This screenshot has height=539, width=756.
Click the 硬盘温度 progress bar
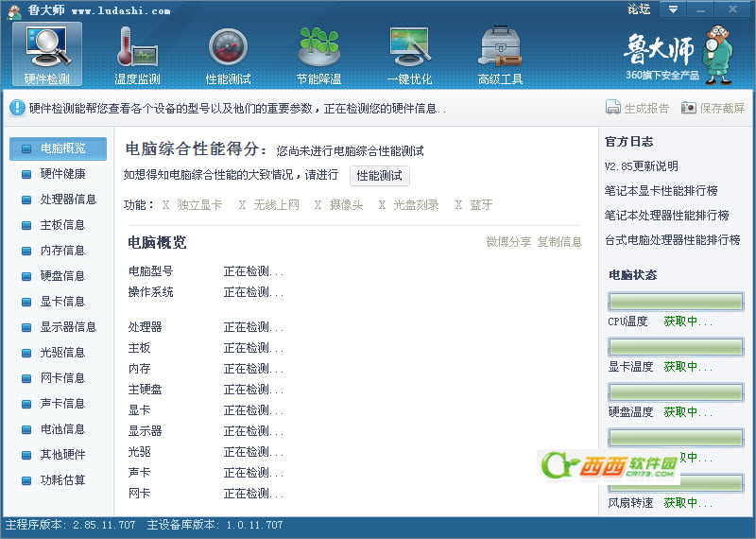676,392
